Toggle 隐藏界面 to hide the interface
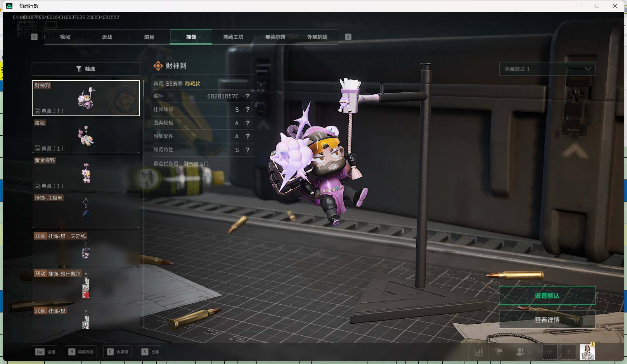 (x=81, y=352)
